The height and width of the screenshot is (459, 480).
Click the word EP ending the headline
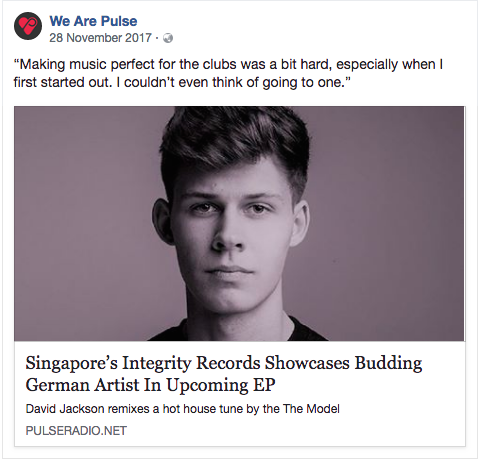tap(264, 385)
